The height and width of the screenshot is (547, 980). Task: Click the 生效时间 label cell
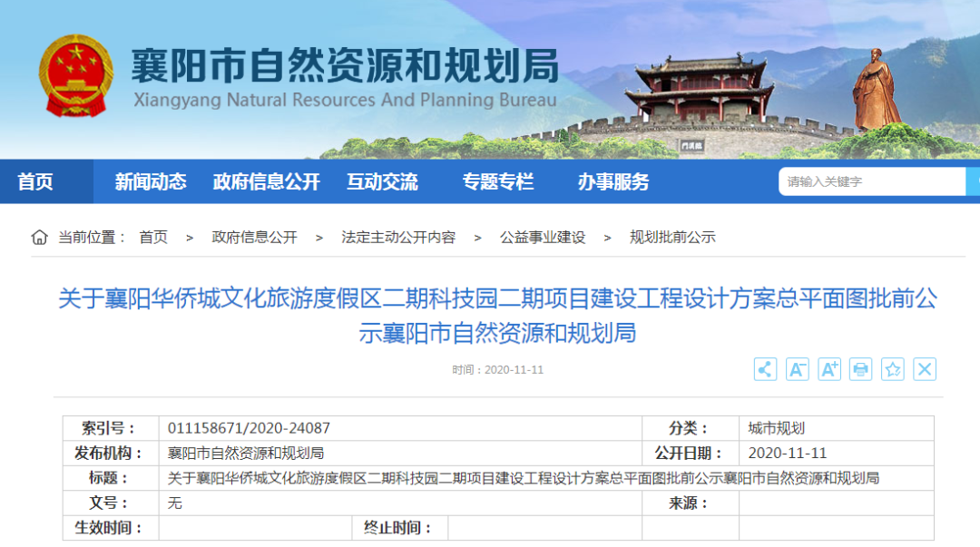(111, 528)
